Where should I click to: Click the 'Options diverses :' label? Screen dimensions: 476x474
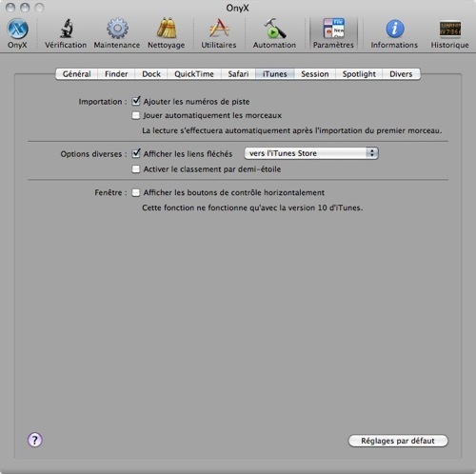coord(93,154)
